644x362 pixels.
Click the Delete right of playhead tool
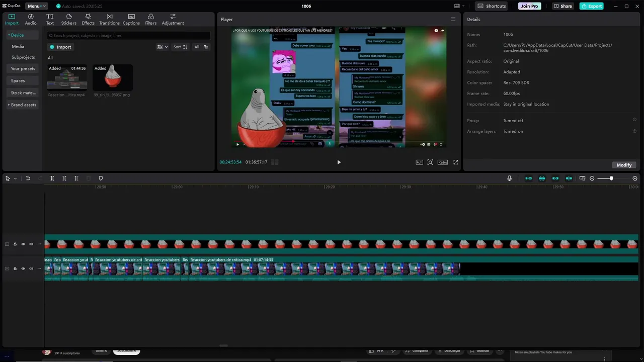click(76, 178)
